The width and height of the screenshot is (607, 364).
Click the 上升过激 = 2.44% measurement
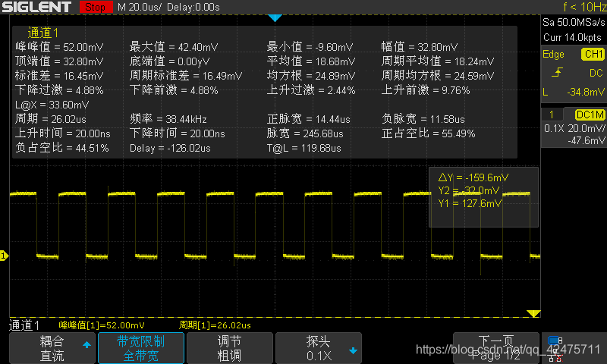[x=311, y=90]
